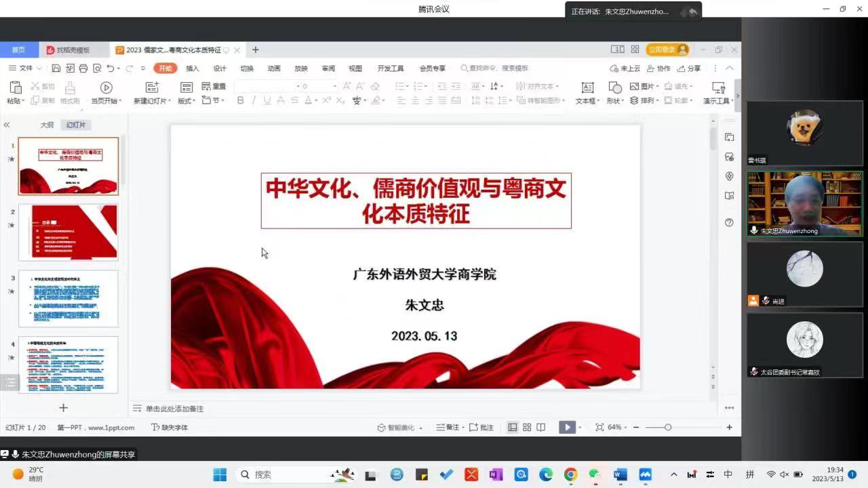This screenshot has width=868, height=488.
Task: Click the 分享 share button
Action: point(689,68)
